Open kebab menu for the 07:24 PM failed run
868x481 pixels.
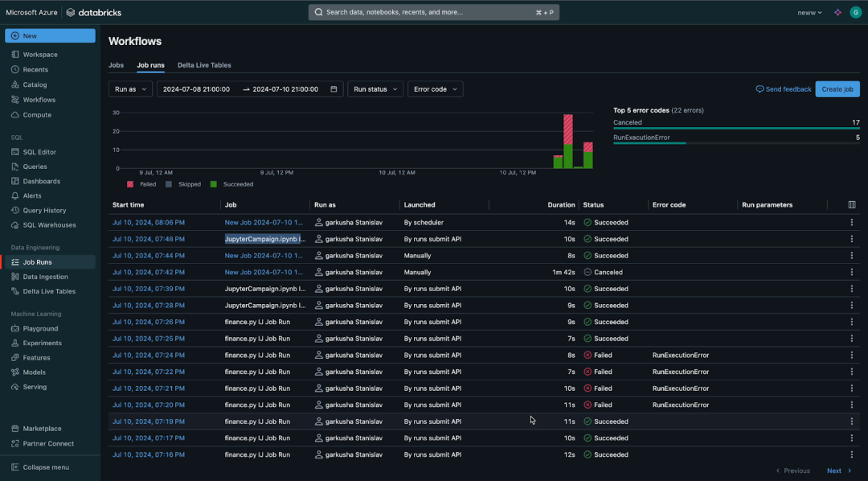point(852,356)
